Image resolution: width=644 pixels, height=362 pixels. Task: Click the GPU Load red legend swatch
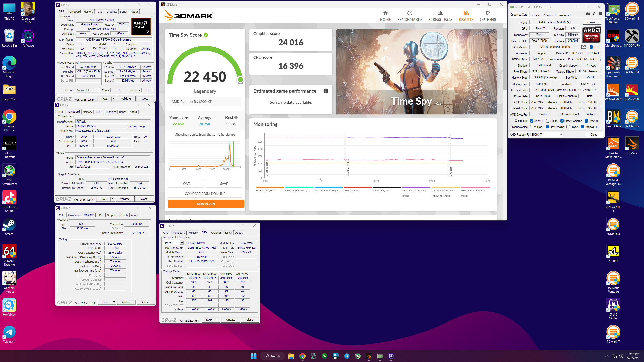pyautogui.click(x=358, y=187)
